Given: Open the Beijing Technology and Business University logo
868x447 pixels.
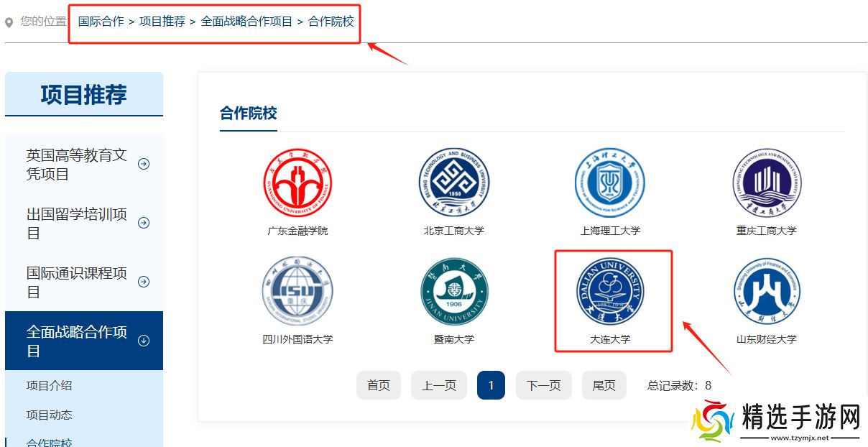Looking at the screenshot, I should (x=453, y=183).
